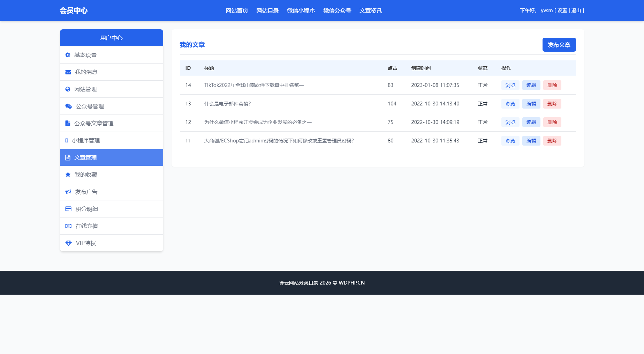
Task: Delete article 12 with 删除
Action: (x=552, y=122)
